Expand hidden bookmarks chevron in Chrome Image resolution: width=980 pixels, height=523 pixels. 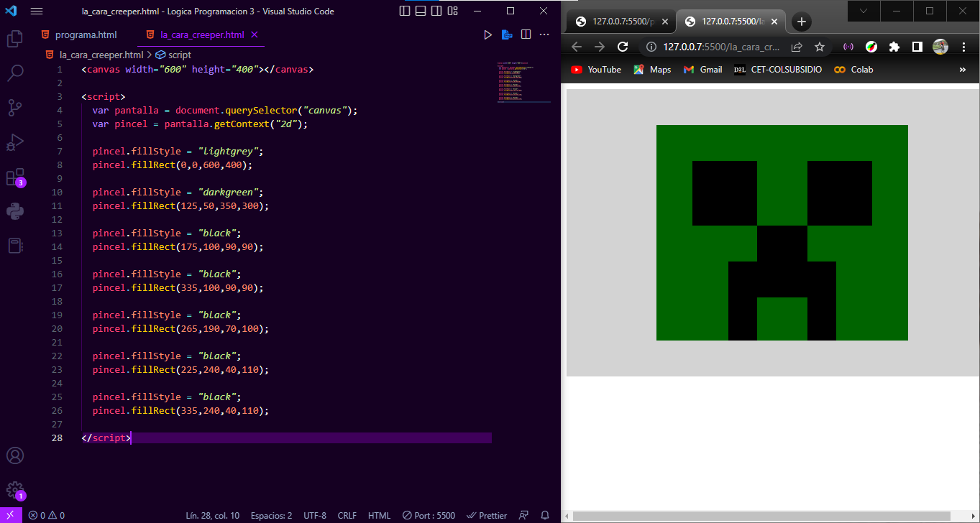(x=963, y=70)
